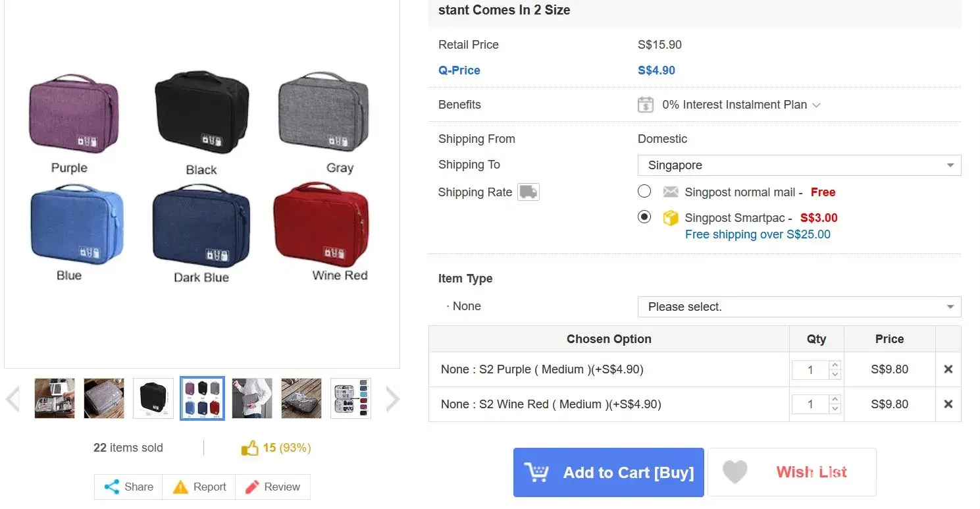
Task: Open the black bag thumbnail image
Action: 153,398
